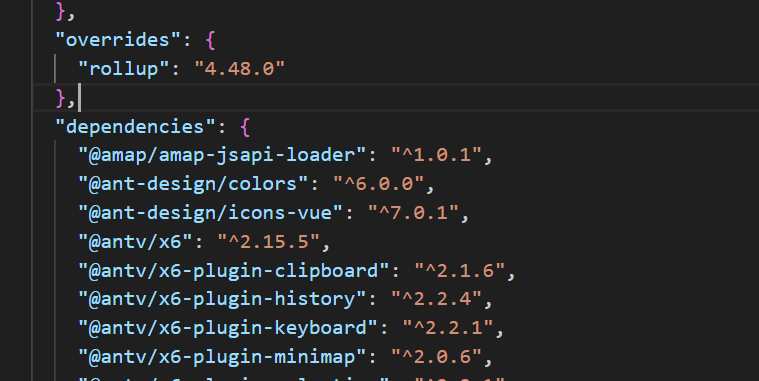The height and width of the screenshot is (381, 759).
Task: Click "@antv/x6-plugin-keyboard" package name
Action: click(228, 328)
